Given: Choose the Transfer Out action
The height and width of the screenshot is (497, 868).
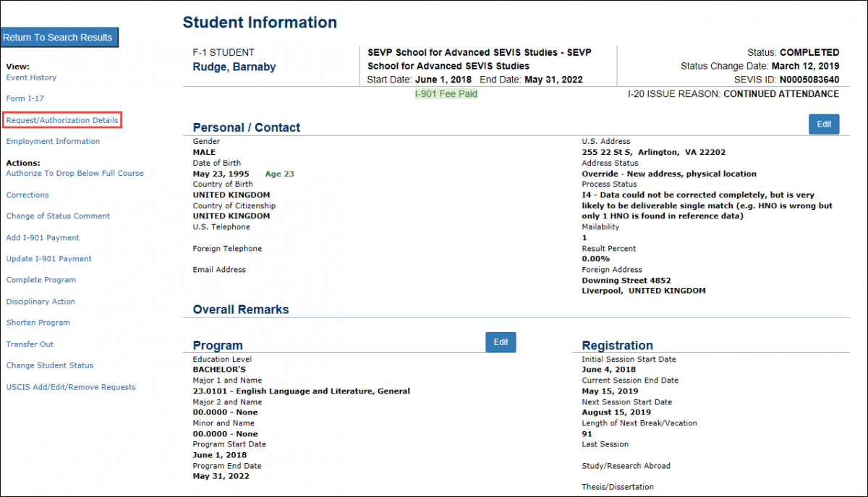Looking at the screenshot, I should (x=30, y=344).
